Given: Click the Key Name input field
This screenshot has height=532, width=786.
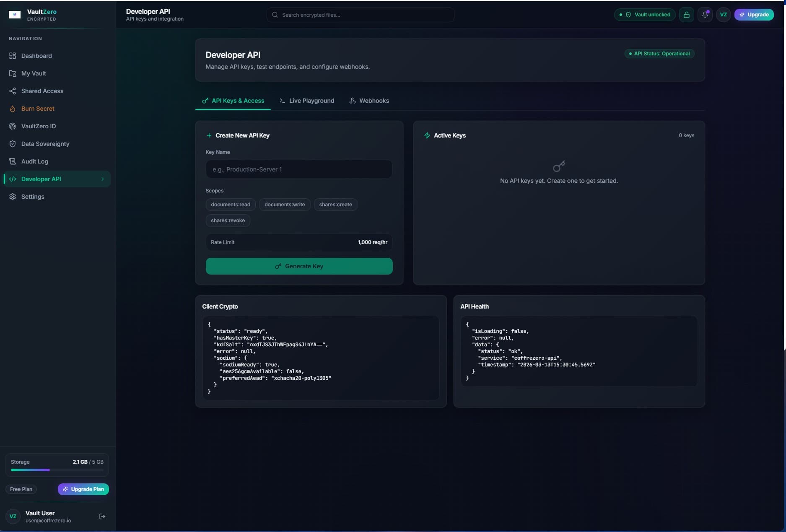Looking at the screenshot, I should (x=299, y=169).
